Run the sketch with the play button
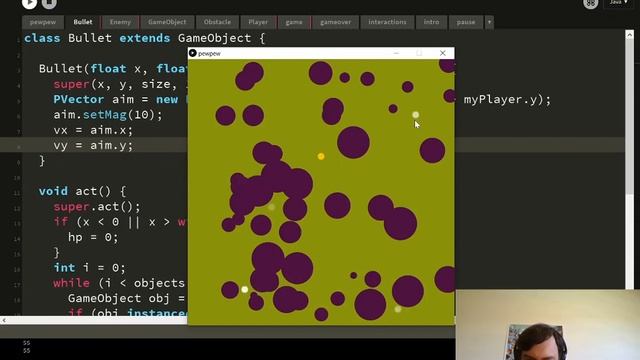The image size is (640, 360). 29,3
